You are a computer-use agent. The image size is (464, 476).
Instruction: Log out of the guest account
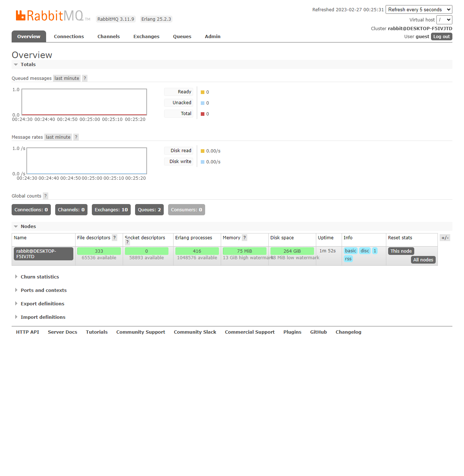coord(441,37)
